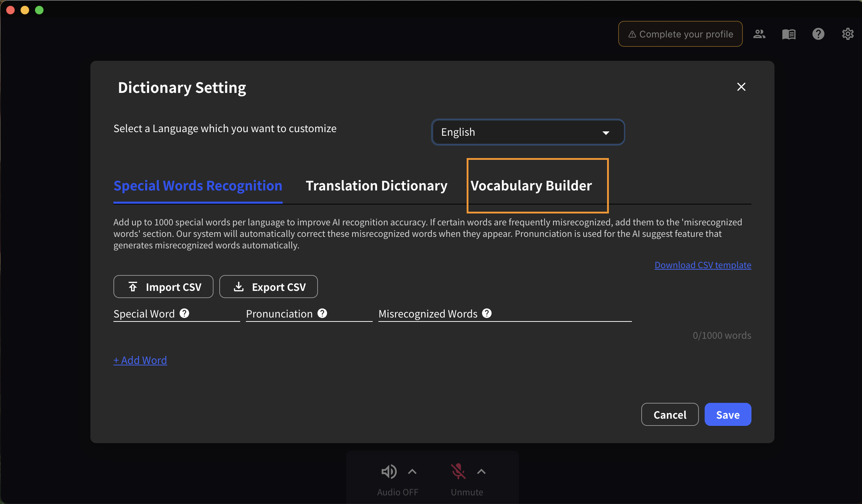Viewport: 862px width, 504px height.
Task: Switch to Vocabulary Builder tab
Action: [531, 186]
